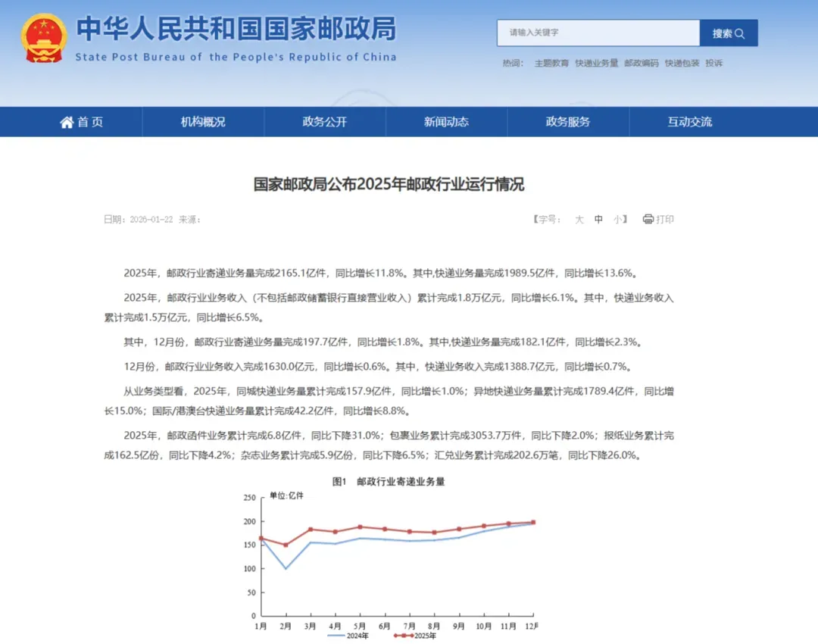
Task: Set font size to 中 (medium)
Action: [x=598, y=220]
